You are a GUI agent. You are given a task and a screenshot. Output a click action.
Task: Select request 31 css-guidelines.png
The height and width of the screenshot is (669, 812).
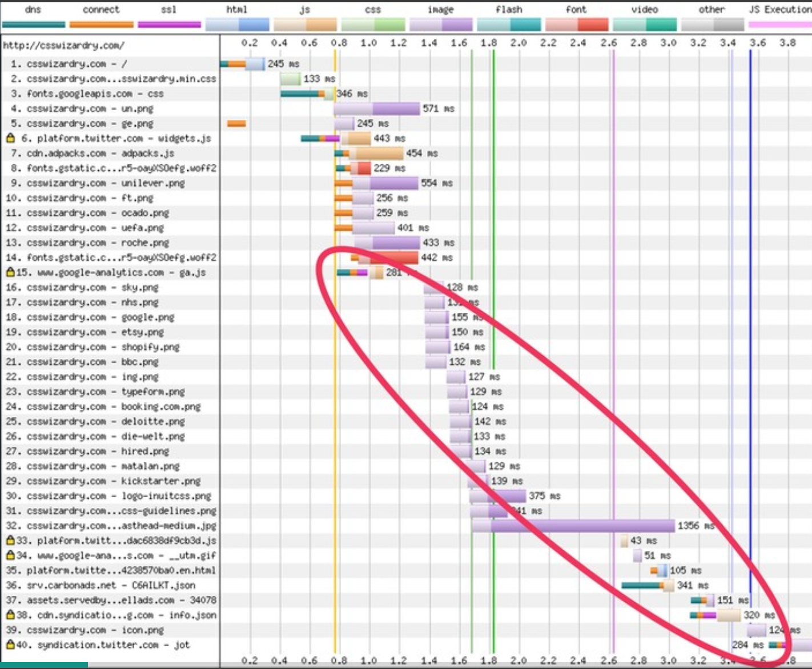[111, 510]
